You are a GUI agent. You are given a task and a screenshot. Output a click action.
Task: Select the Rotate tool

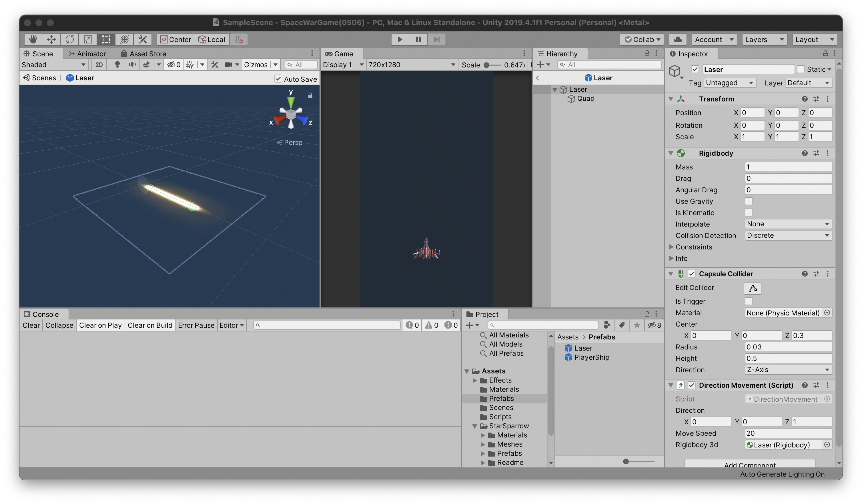[69, 39]
